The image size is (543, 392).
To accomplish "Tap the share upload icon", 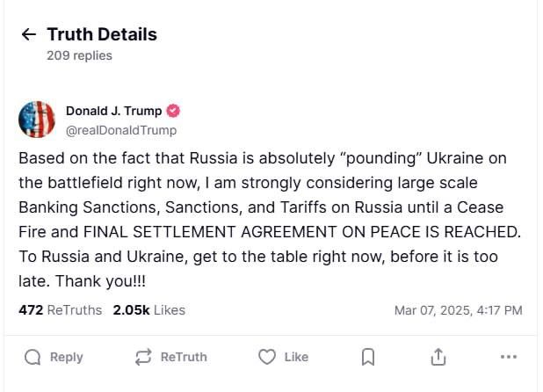I will 438,357.
